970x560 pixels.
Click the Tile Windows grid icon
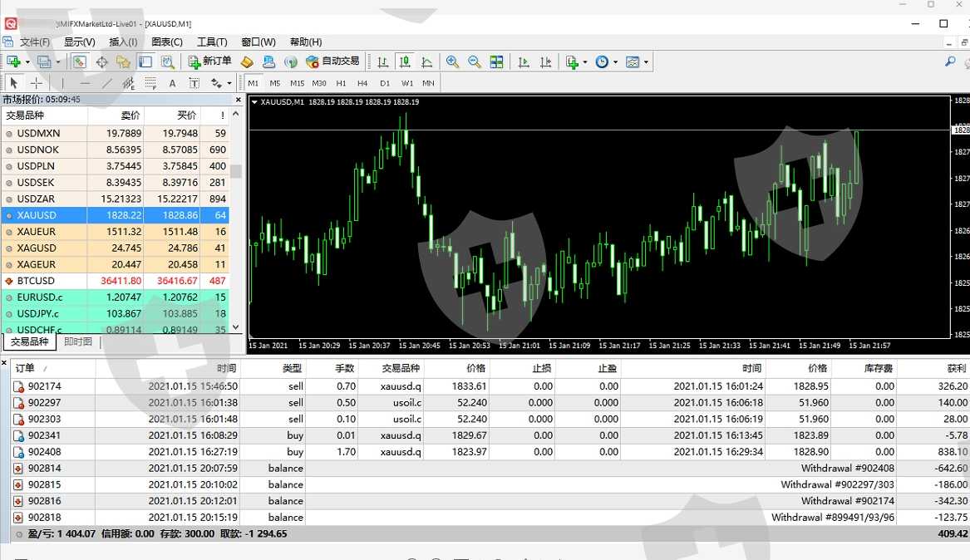pos(496,61)
